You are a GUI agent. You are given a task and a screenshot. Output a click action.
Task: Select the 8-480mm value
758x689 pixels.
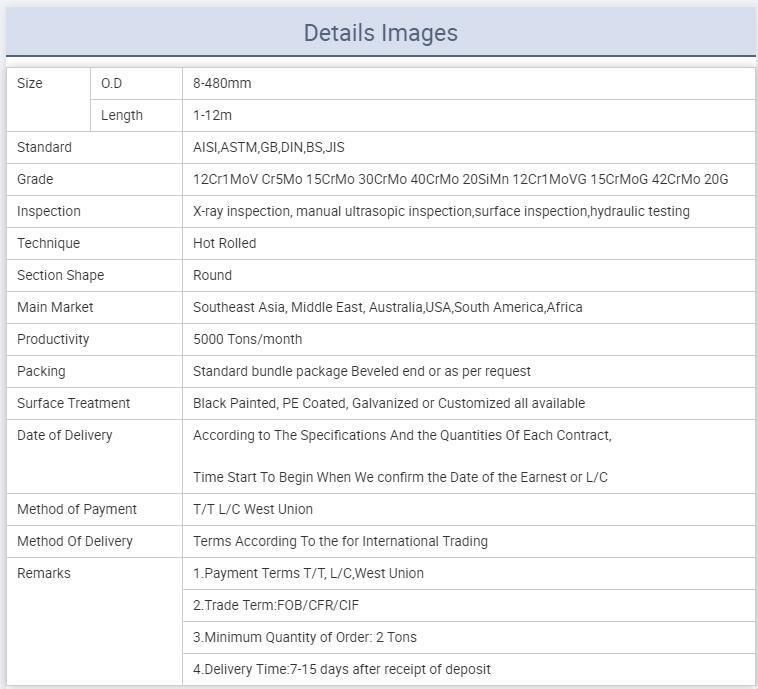pos(222,83)
